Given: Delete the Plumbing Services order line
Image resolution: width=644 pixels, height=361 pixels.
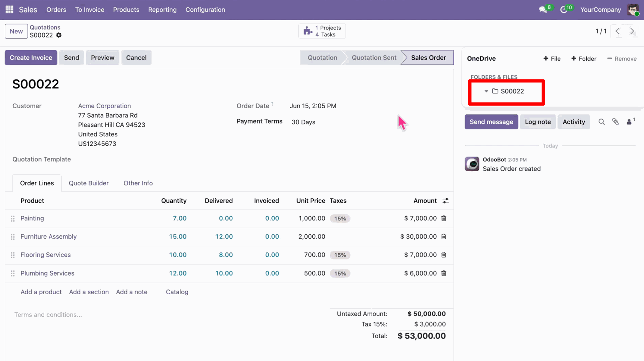Looking at the screenshot, I should point(444,273).
